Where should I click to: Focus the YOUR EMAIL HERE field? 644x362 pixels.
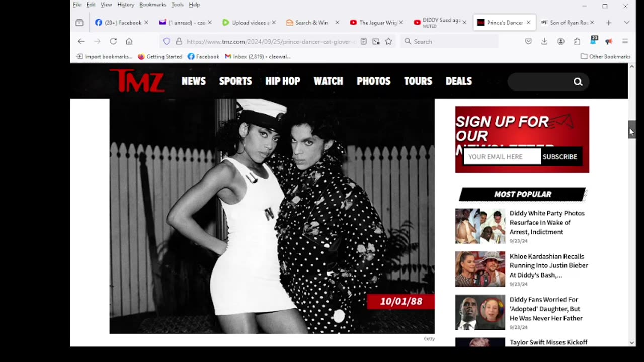coord(502,157)
